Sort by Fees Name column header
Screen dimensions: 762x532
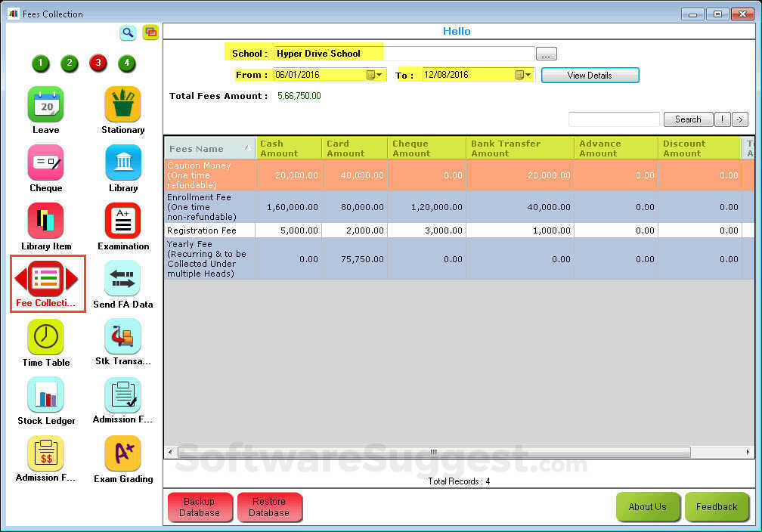point(209,149)
